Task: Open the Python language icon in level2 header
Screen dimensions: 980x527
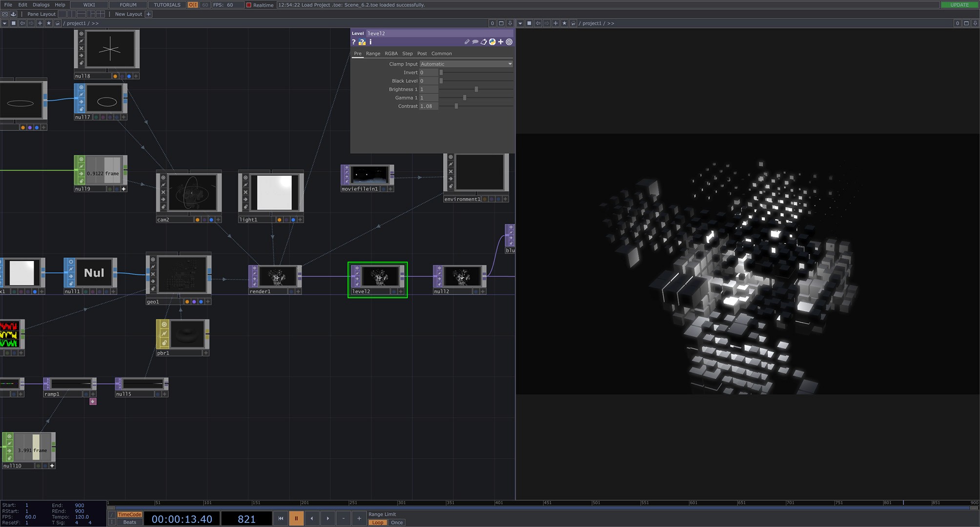Action: (492, 42)
